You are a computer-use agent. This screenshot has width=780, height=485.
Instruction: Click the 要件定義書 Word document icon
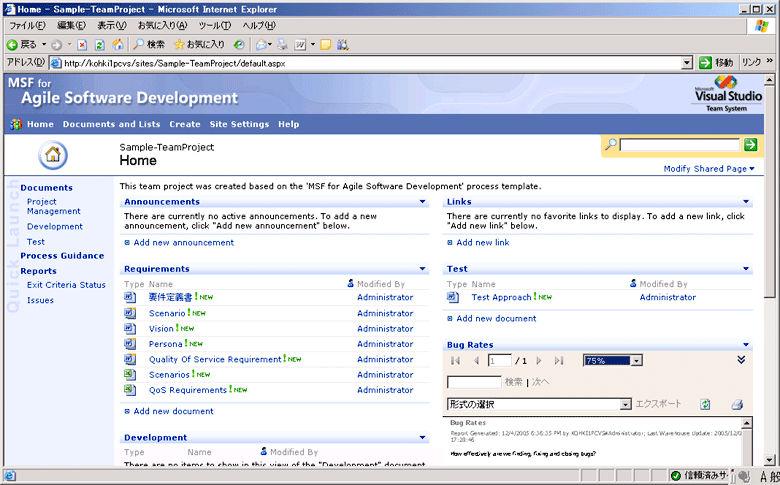130,297
